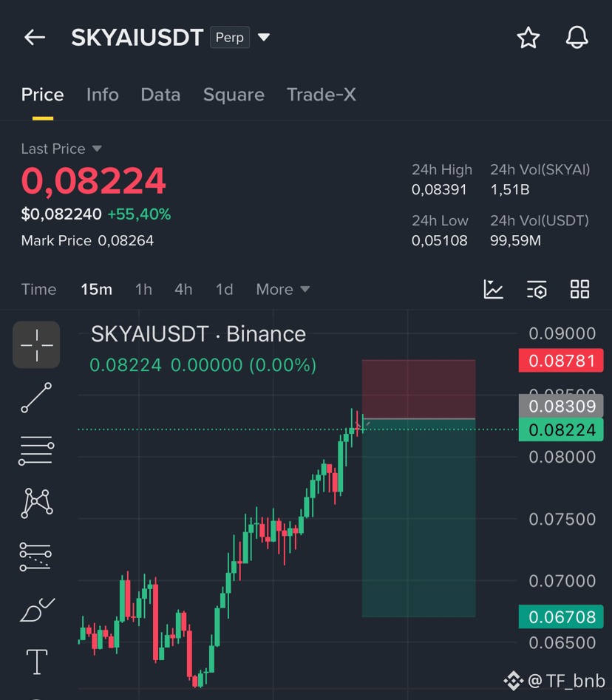This screenshot has width=612, height=700.
Task: Select the 4h chart interval
Action: 183,289
